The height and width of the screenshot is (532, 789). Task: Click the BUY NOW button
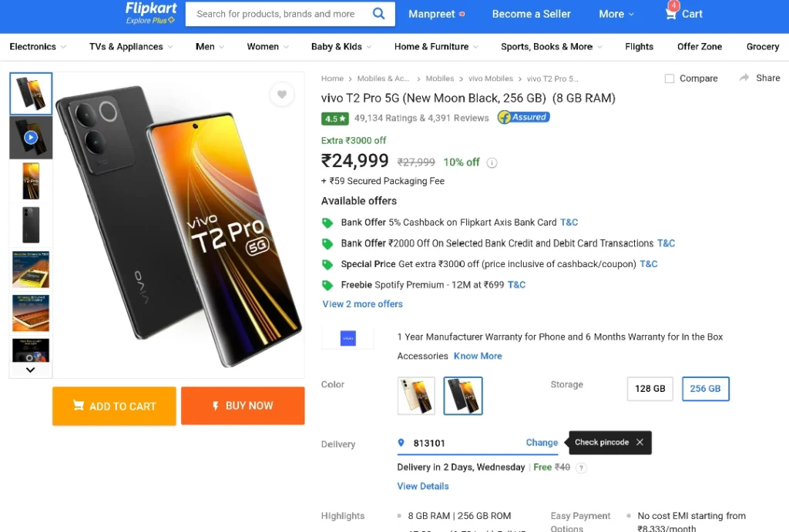click(x=243, y=406)
